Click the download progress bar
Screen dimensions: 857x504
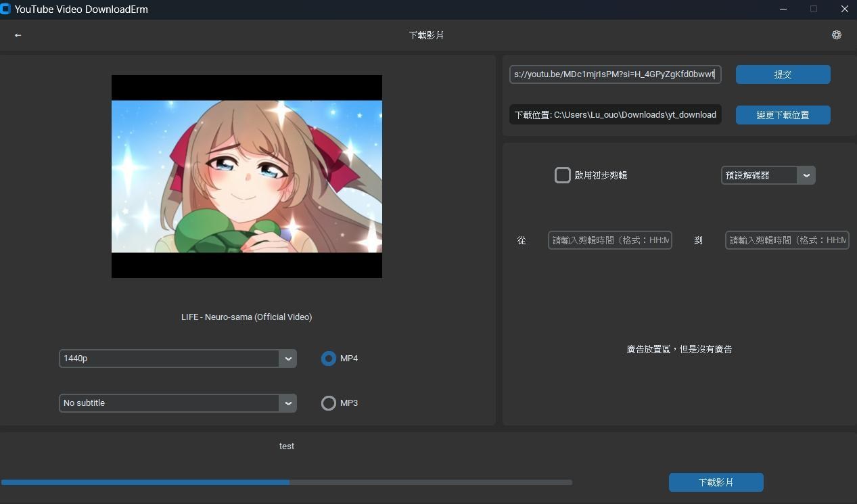click(x=287, y=482)
